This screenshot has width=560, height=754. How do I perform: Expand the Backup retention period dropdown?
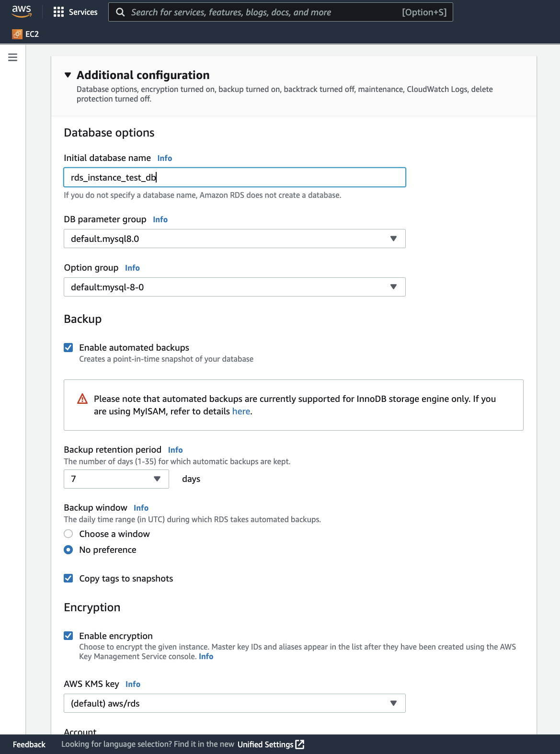coord(116,479)
